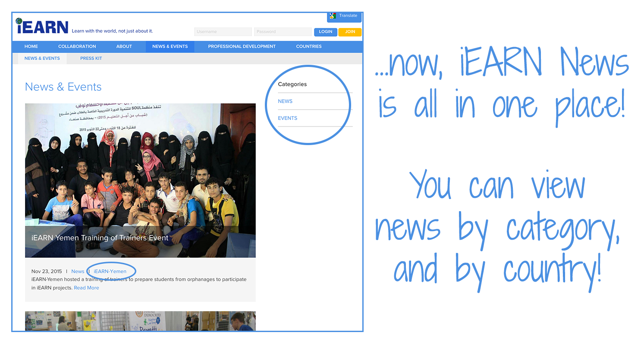Switch to NEWS & EVENTS sub-tab
This screenshot has width=644, height=342.
point(42,58)
